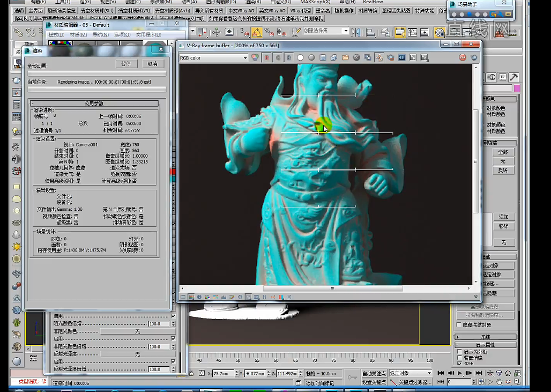The height and width of the screenshot is (392, 551).
Task: Click the monochromatic mode gray circle icon
Action: click(x=312, y=58)
